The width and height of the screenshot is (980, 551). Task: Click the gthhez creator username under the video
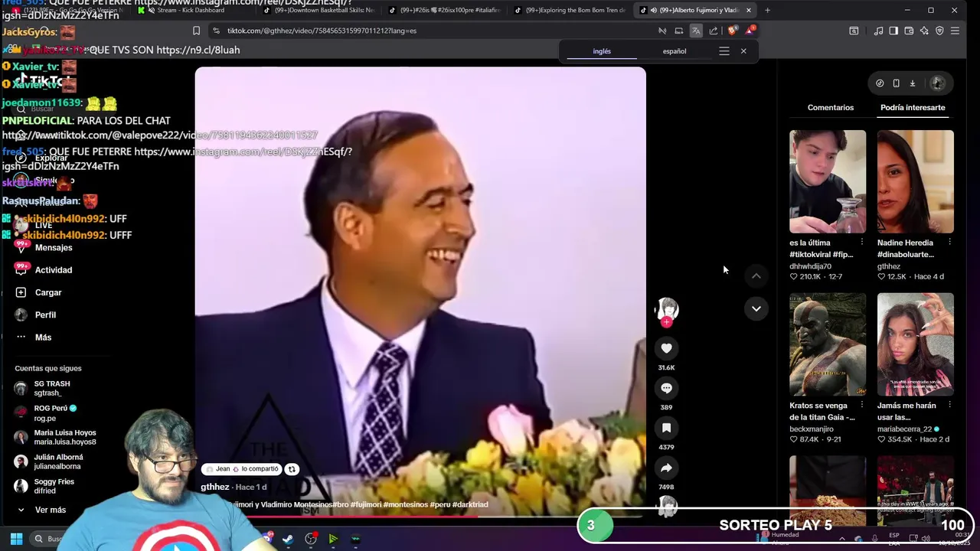coord(215,487)
